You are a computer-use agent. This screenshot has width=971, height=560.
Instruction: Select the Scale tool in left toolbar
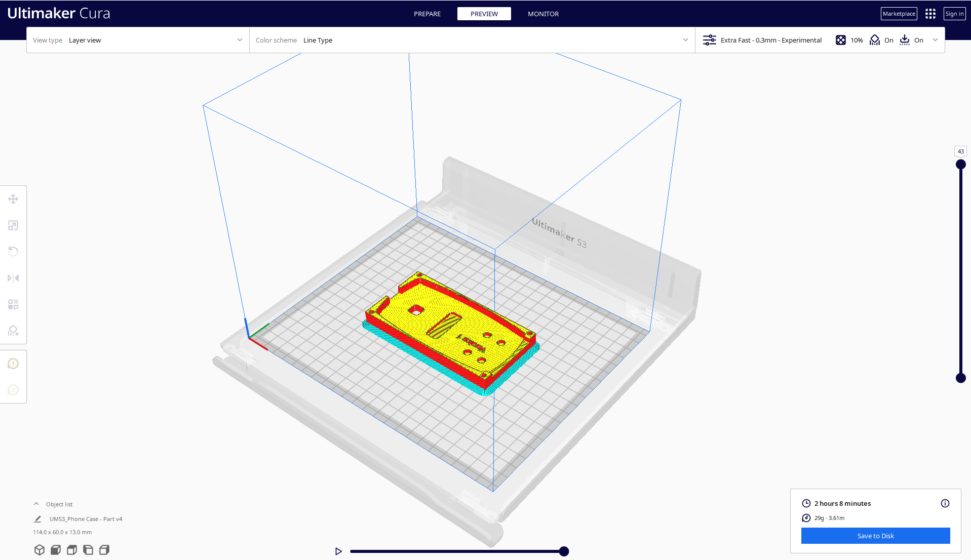pos(13,225)
